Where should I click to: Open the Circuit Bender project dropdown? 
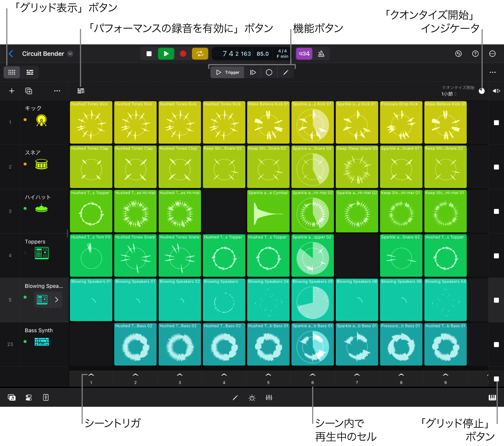point(70,54)
